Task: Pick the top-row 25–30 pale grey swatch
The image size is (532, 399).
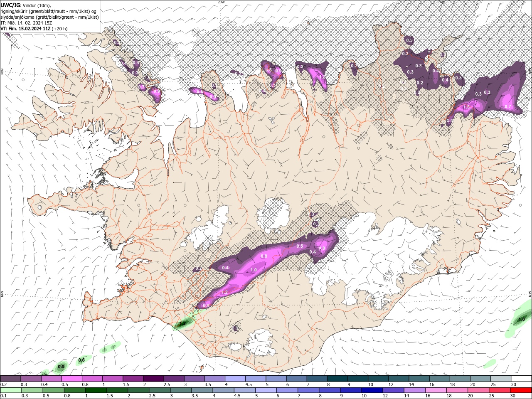Action: 501,379
